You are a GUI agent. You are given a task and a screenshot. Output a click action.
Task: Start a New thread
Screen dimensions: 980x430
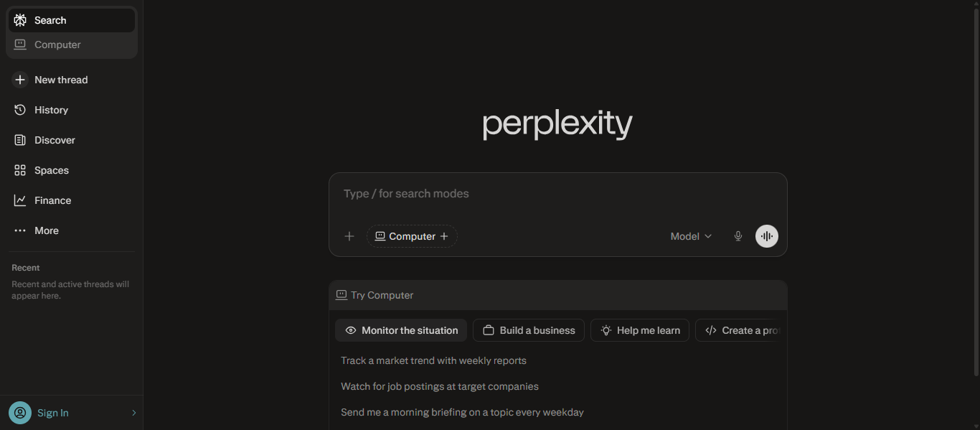[x=60, y=79]
